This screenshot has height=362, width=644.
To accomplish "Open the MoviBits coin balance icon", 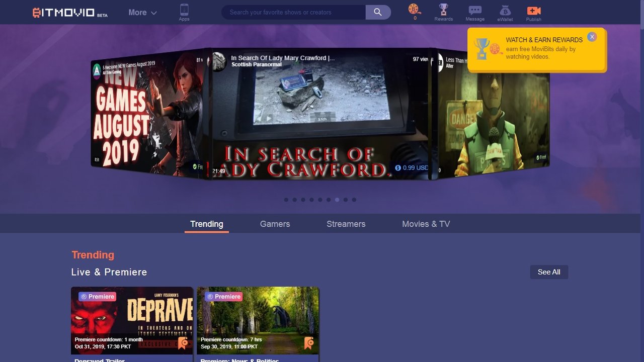I will coord(415,12).
